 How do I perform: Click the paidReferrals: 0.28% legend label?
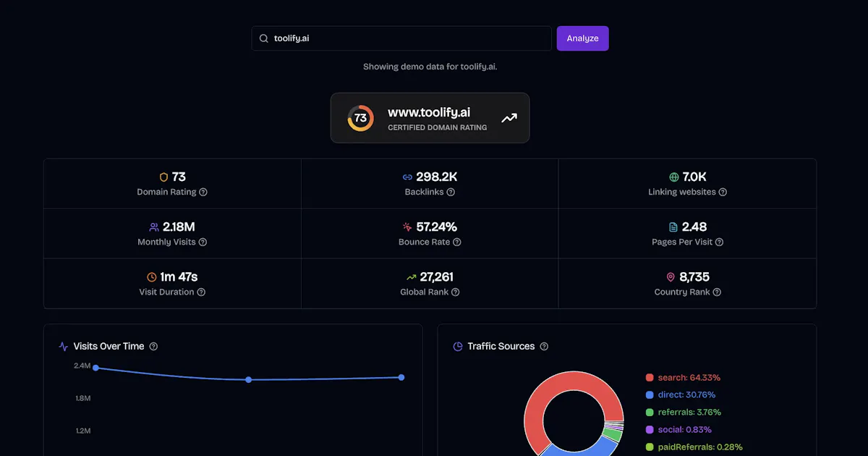click(700, 447)
